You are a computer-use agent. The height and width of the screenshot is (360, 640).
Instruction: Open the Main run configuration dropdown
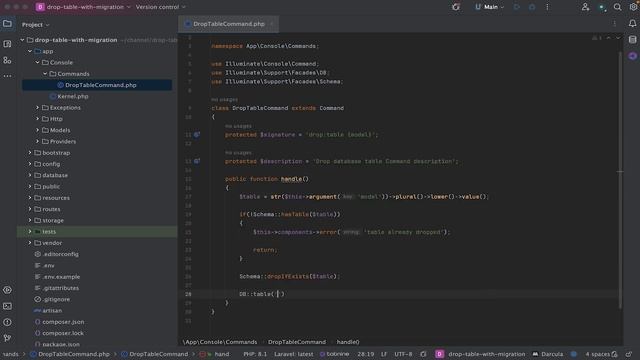pos(489,7)
